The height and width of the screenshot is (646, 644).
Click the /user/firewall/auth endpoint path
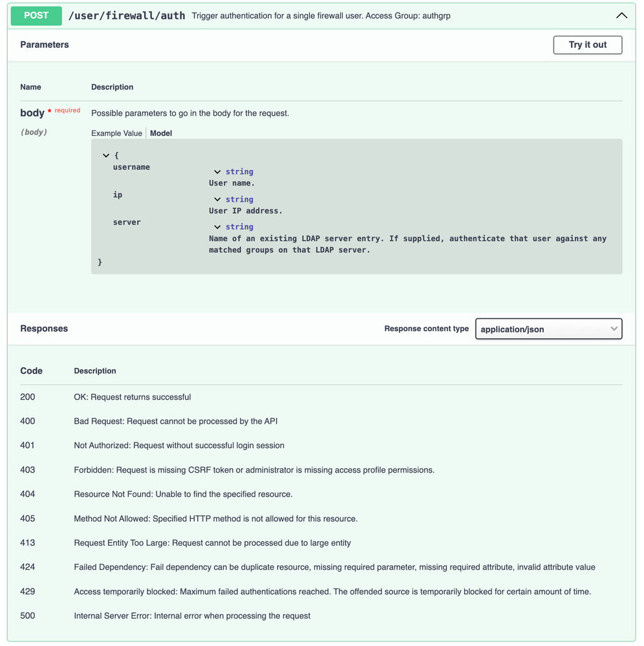click(x=127, y=16)
